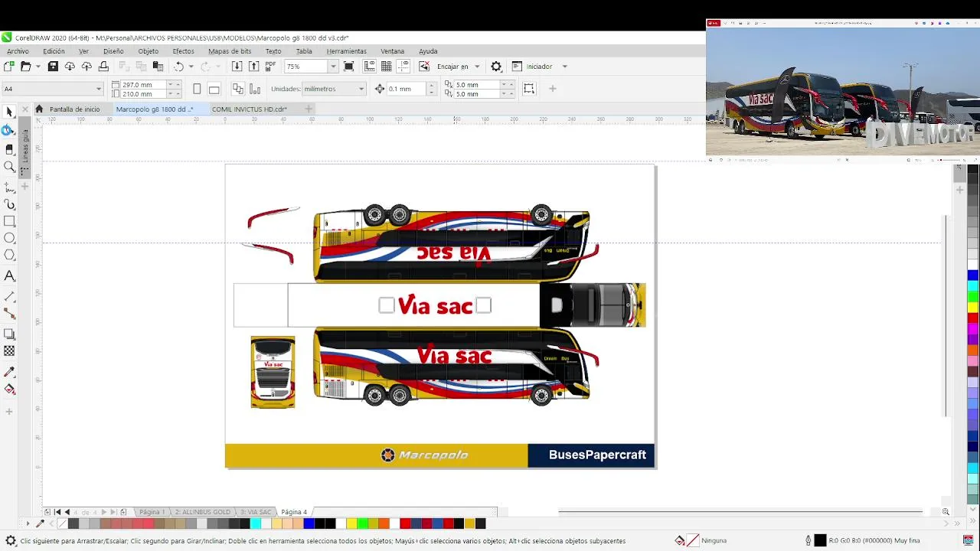The height and width of the screenshot is (551, 980).
Task: Click add new document tab plus
Action: tap(309, 109)
